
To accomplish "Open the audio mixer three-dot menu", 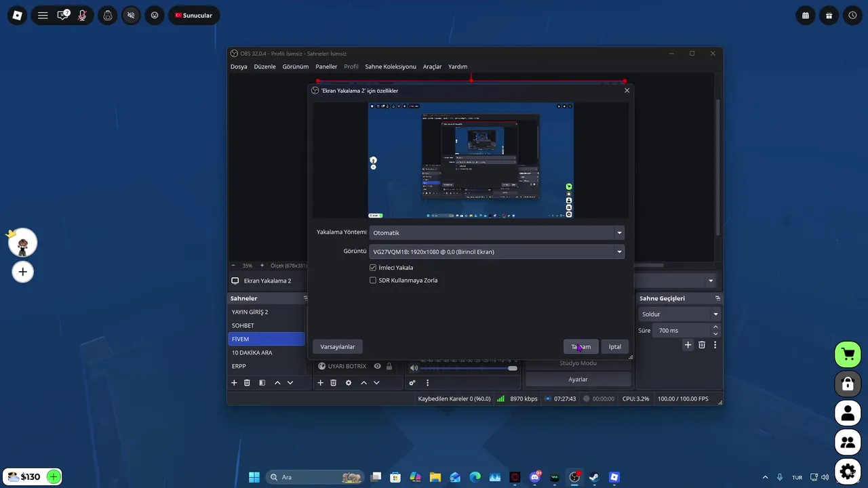I will [x=427, y=383].
